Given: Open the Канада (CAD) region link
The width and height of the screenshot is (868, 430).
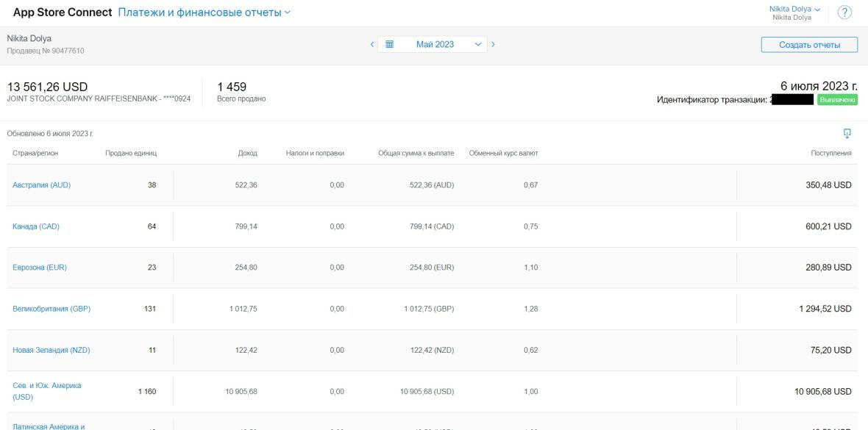Looking at the screenshot, I should (x=36, y=226).
